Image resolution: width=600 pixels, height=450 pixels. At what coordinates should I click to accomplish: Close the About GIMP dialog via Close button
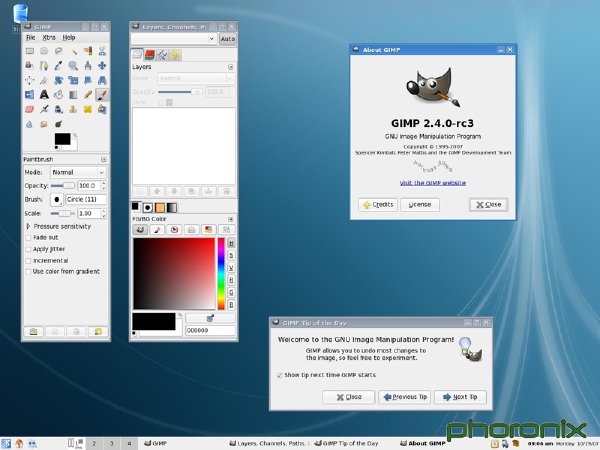pyautogui.click(x=489, y=205)
